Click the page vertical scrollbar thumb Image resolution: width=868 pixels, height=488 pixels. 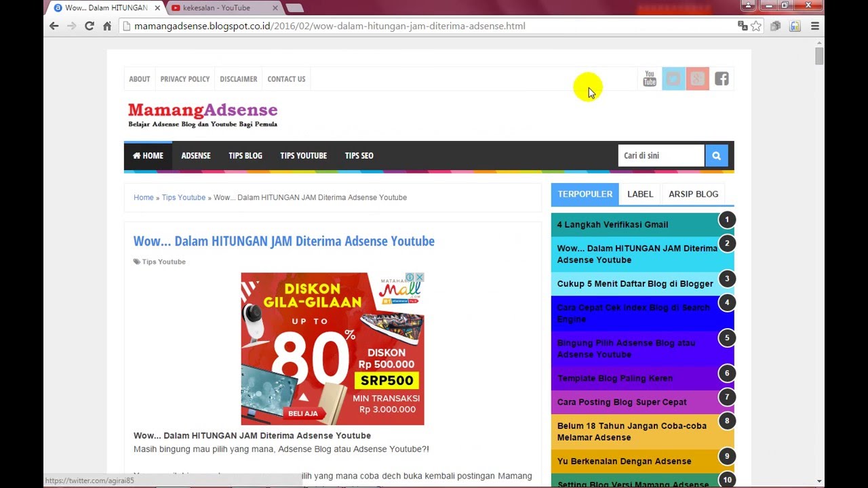tap(819, 56)
